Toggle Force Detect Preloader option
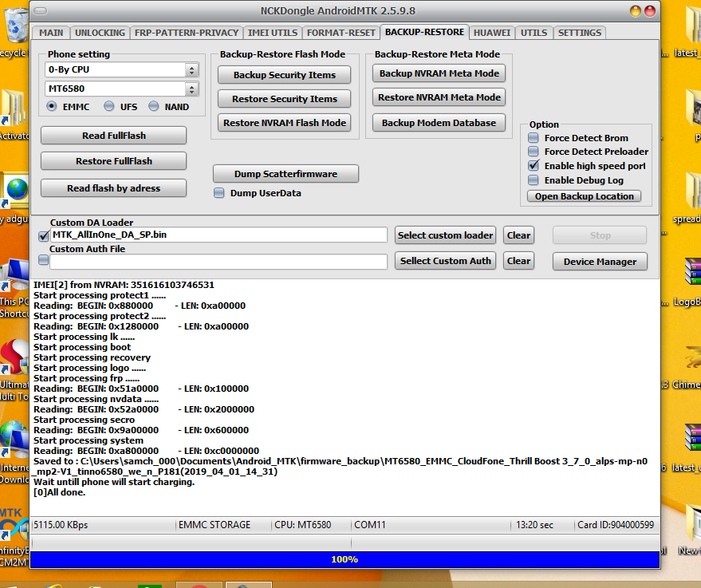Viewport: 701px width, 588px height. coord(534,151)
